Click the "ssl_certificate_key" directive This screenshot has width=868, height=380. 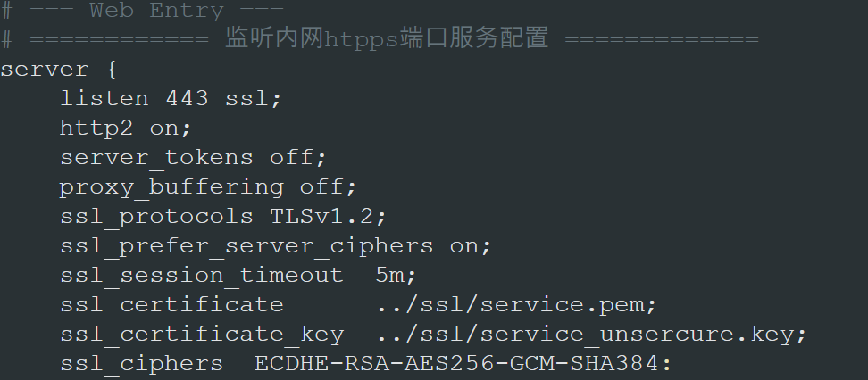pos(201,334)
